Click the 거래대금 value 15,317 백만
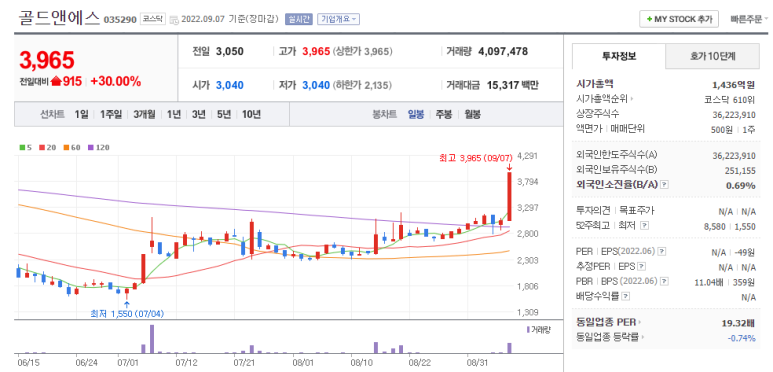Image resolution: width=773 pixels, height=372 pixels. (x=513, y=85)
